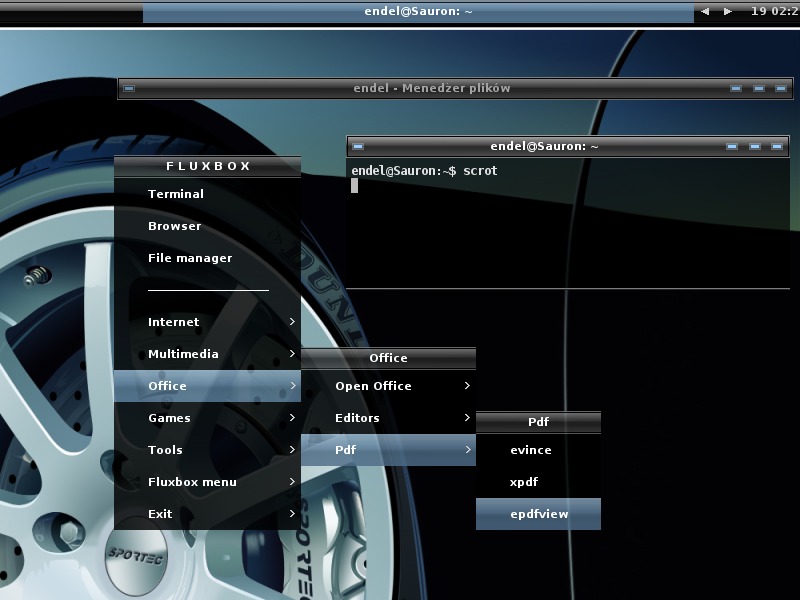Expand the Internet submenu
This screenshot has width=800, height=600.
pyautogui.click(x=207, y=322)
